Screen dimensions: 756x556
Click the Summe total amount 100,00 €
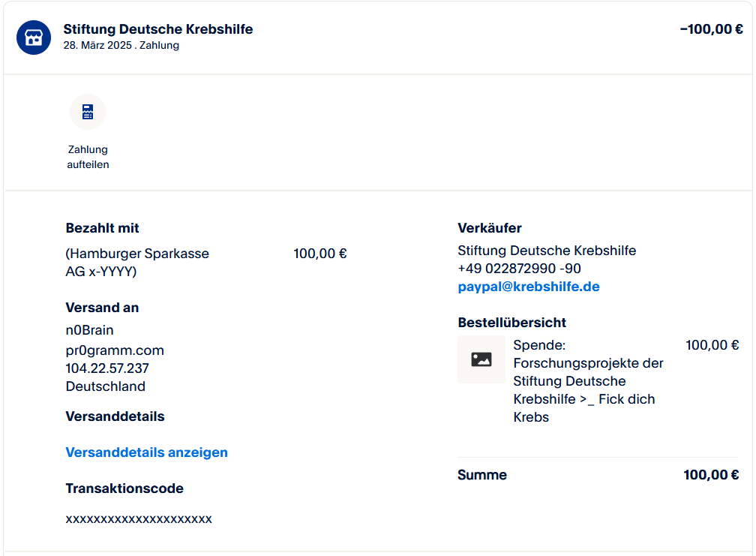coord(711,475)
